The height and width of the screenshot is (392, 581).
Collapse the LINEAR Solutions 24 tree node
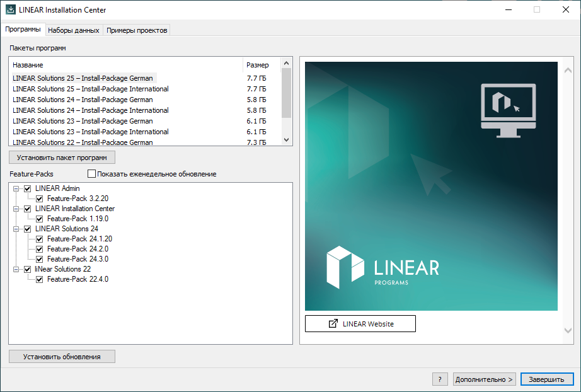tap(16, 229)
